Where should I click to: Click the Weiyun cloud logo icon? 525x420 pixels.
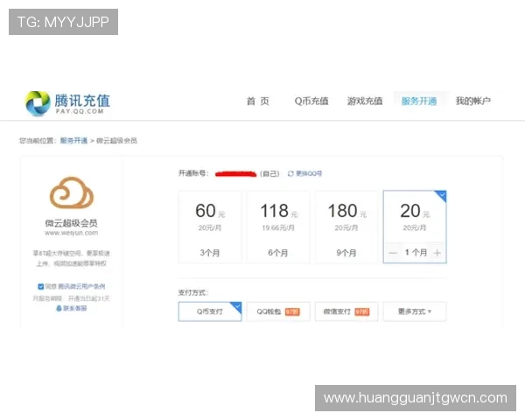72,192
